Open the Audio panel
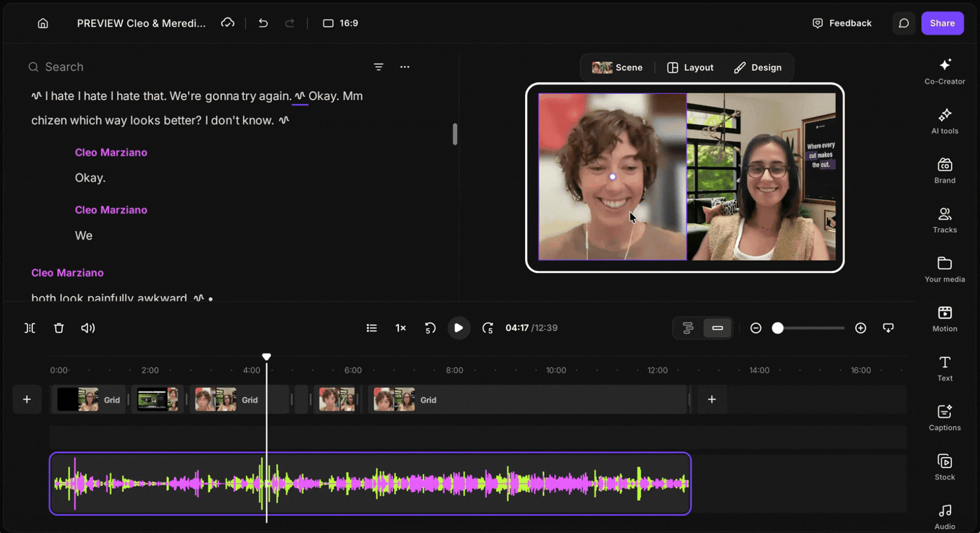Image resolution: width=980 pixels, height=533 pixels. click(x=945, y=517)
